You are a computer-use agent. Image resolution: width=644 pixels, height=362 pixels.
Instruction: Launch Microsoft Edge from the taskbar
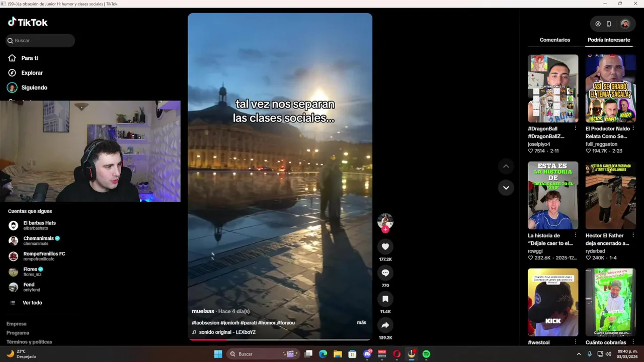click(323, 354)
